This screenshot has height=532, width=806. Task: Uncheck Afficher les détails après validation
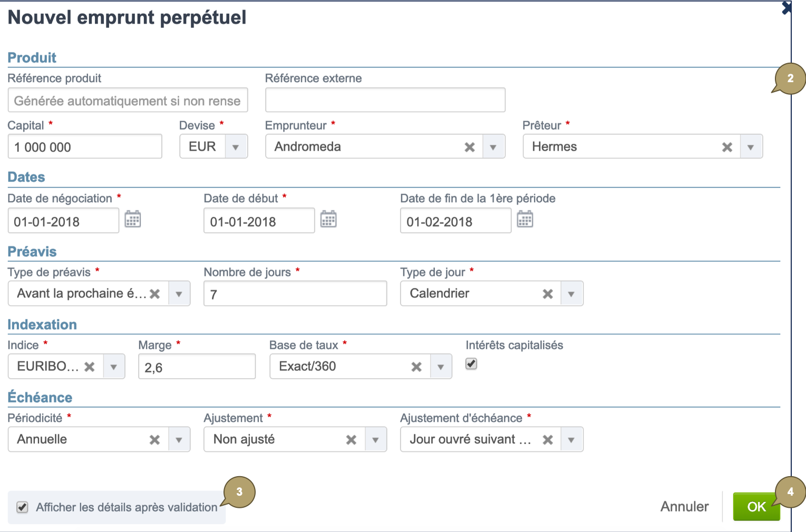click(22, 507)
